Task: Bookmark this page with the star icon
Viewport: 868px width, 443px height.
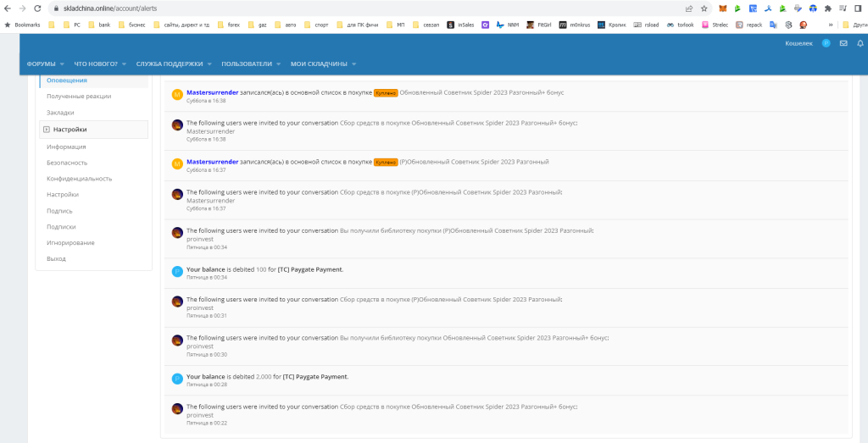Action: (704, 8)
